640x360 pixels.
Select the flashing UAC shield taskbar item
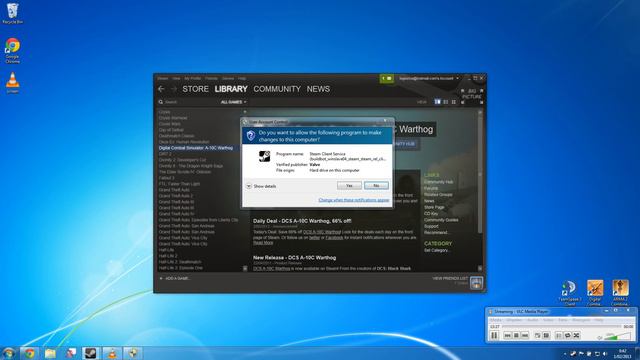click(x=133, y=353)
